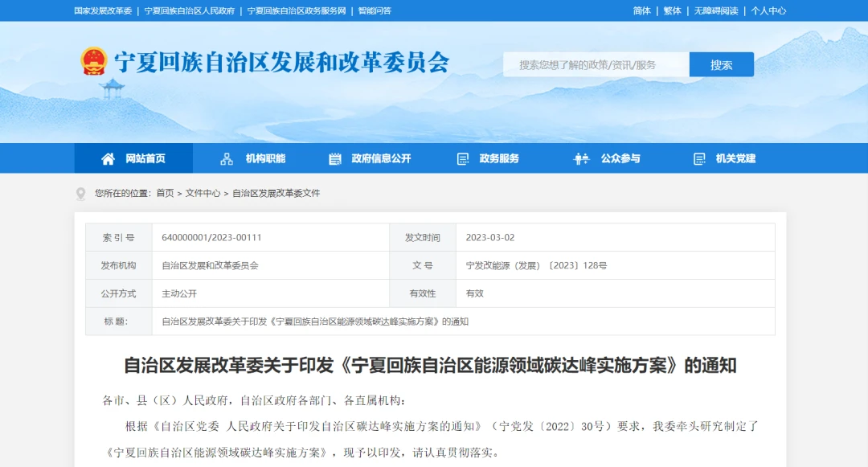
Task: Focus the policy search input box
Action: [596, 65]
